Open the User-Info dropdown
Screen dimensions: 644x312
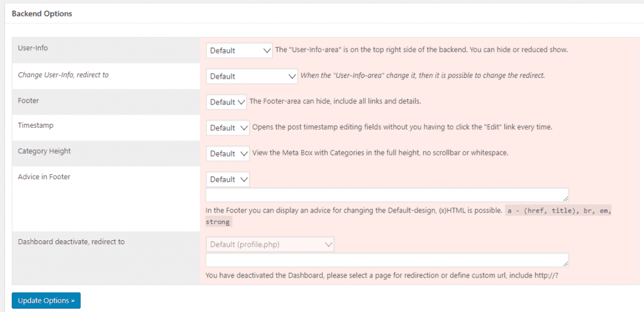[x=239, y=50]
